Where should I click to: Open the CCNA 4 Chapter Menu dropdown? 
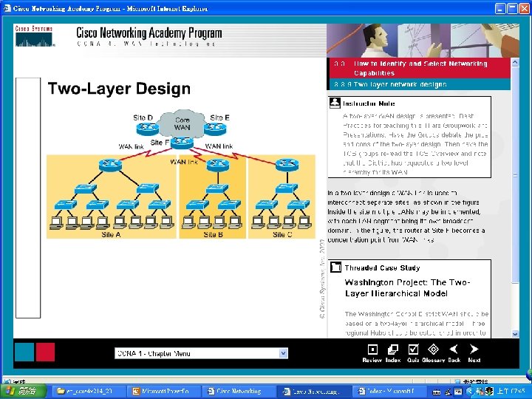click(x=201, y=353)
